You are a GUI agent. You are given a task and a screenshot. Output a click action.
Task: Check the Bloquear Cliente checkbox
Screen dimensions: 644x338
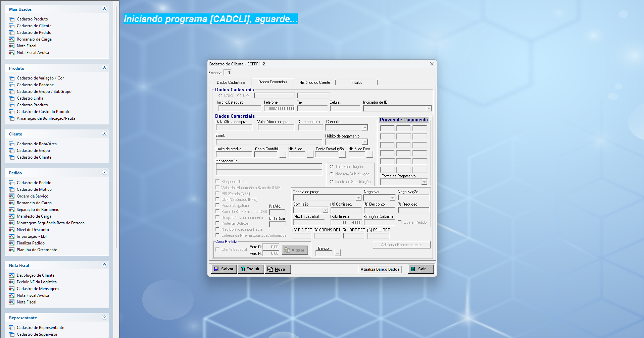[217, 181]
